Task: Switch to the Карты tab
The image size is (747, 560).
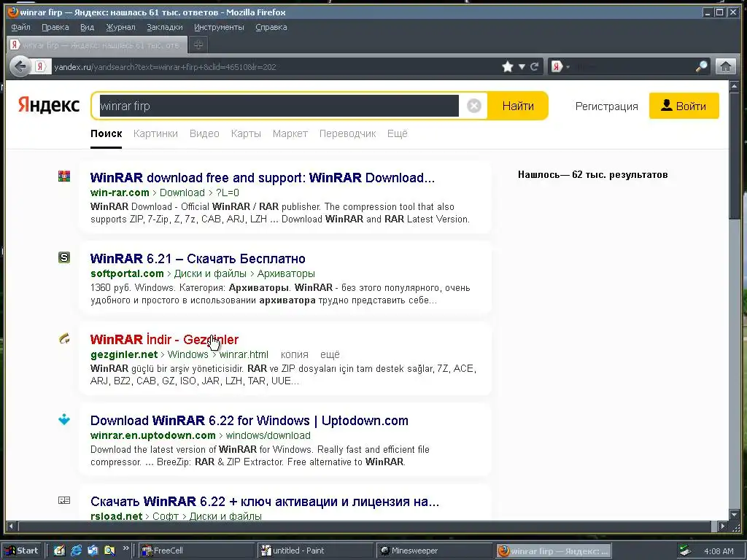Action: click(246, 134)
